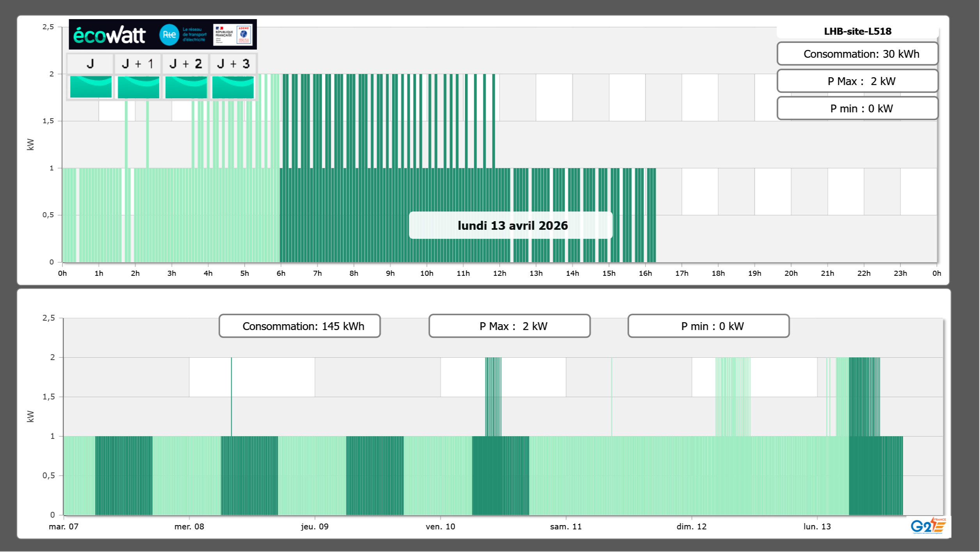
Task: Click the green signal icon under J + 2
Action: [186, 87]
